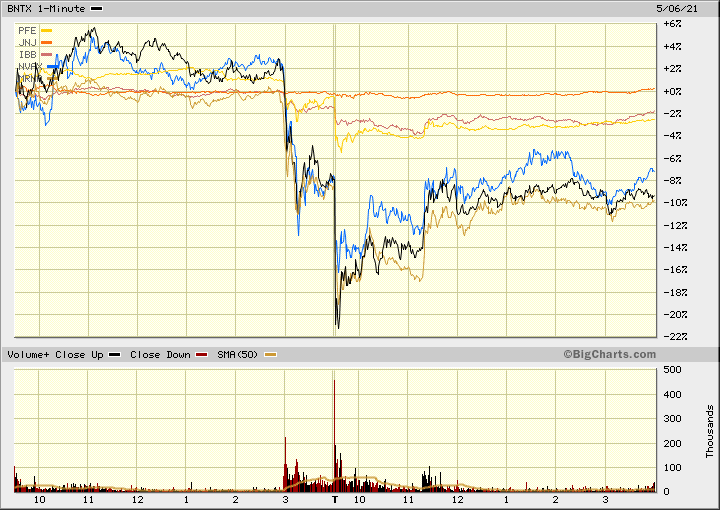Click the -8% price axis label

coord(672,180)
